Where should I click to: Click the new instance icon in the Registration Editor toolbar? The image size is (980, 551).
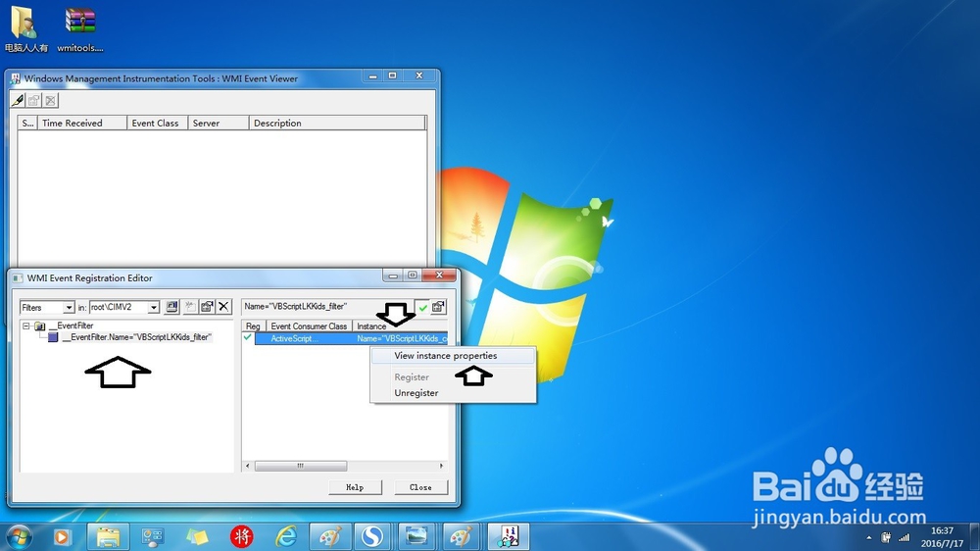(x=190, y=307)
